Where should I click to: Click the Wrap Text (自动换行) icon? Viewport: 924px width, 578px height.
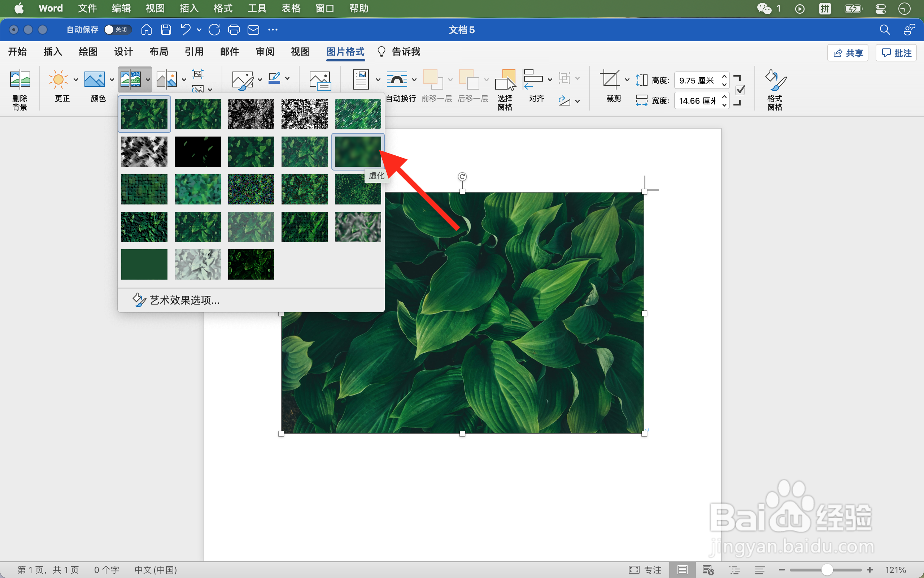(397, 79)
